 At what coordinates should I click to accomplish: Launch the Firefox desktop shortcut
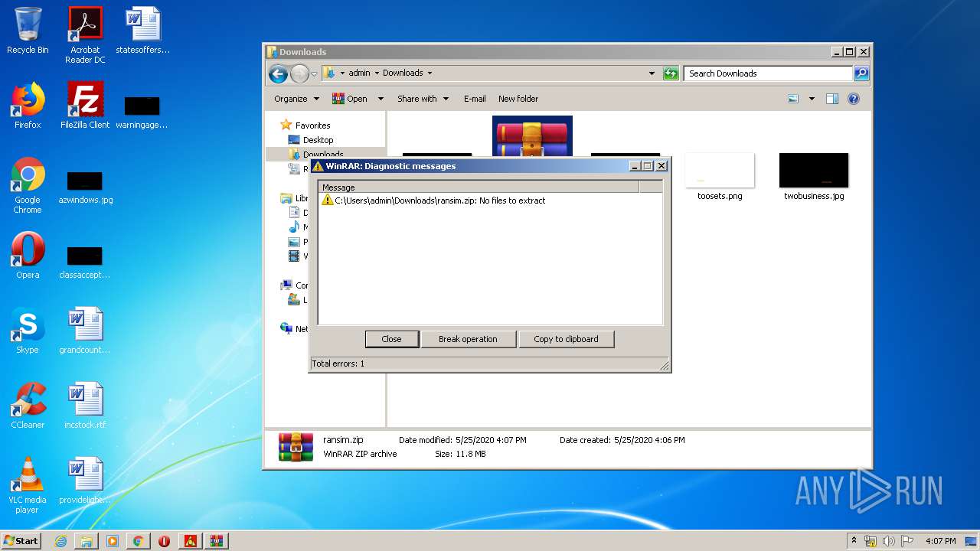[28, 106]
